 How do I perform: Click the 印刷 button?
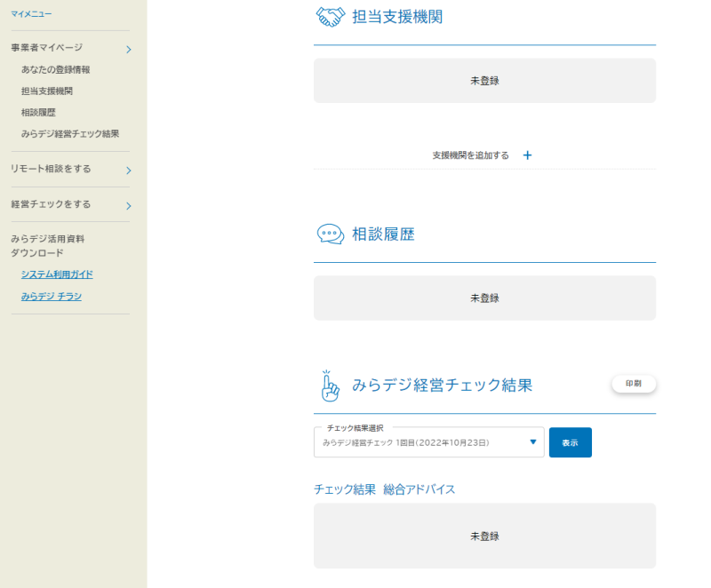coord(634,383)
